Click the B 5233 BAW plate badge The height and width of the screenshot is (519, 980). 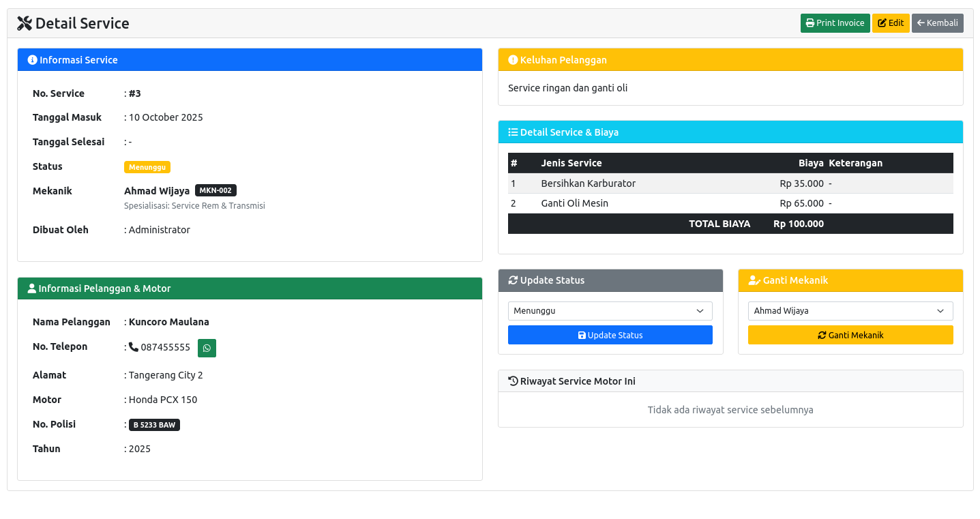pos(154,425)
